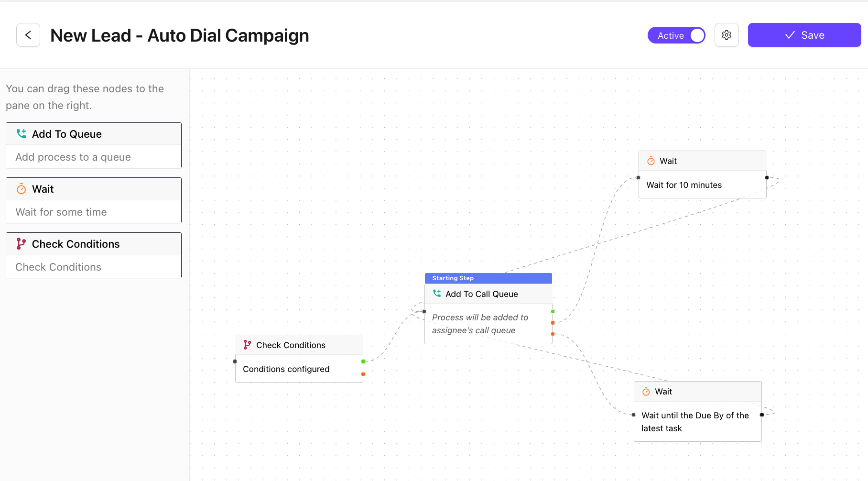Open the Wait until the Due By node
Viewport: 868px width, 481px height.
point(697,421)
